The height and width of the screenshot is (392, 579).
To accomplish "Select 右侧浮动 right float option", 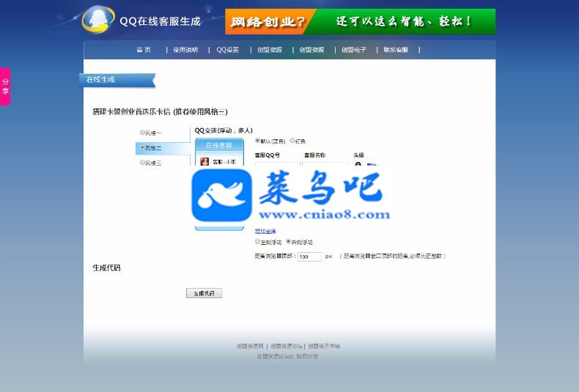I will point(288,241).
